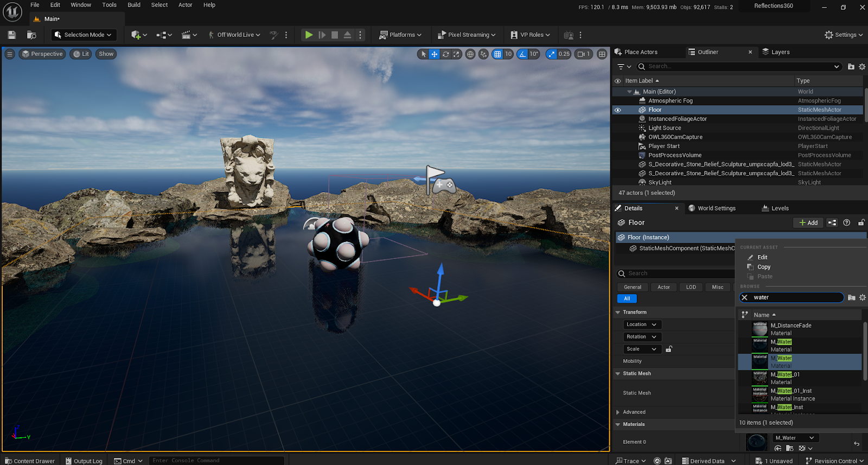The height and width of the screenshot is (465, 868).
Task: Click the Perspective viewport mode button
Action: pyautogui.click(x=42, y=54)
